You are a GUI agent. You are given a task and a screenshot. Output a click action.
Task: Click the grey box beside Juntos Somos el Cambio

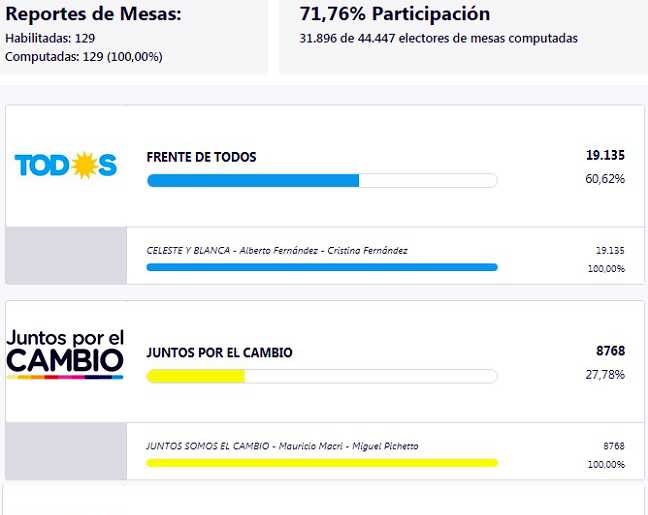(66, 451)
